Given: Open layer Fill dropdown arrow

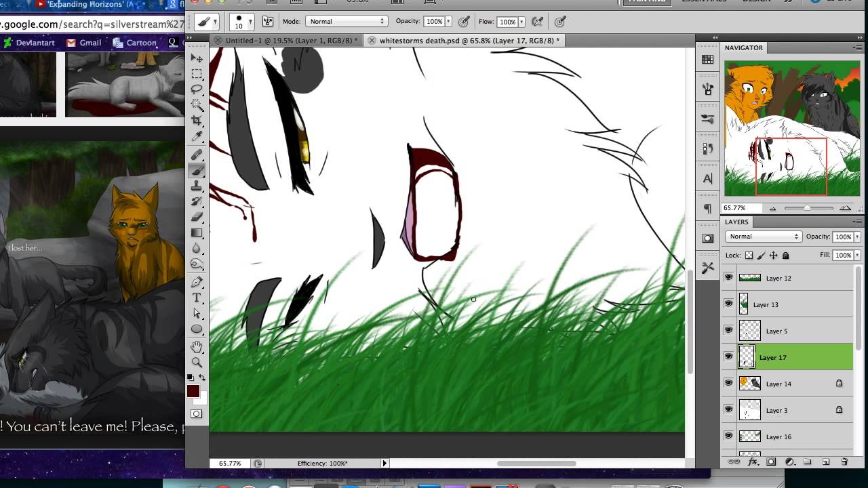Looking at the screenshot, I should click(x=857, y=256).
